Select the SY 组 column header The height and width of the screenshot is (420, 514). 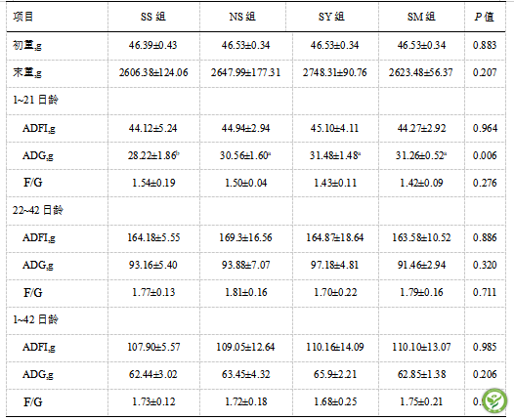tap(331, 17)
